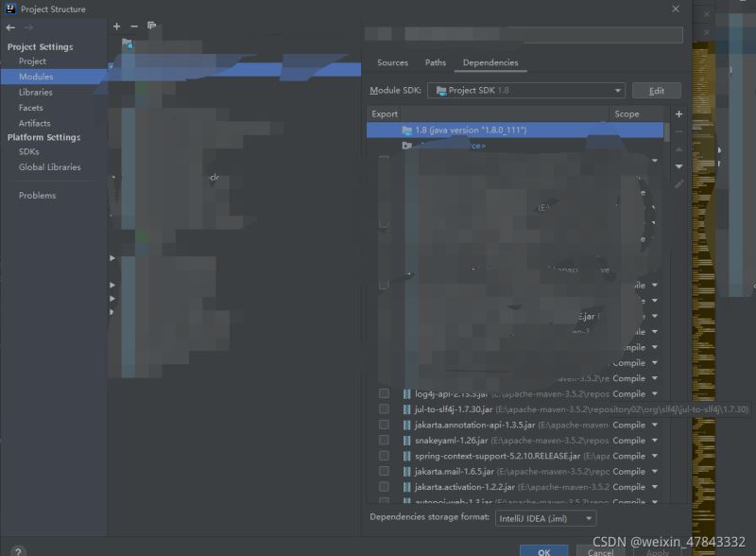The width and height of the screenshot is (756, 556).
Task: Open scope dropdown for jakarta.activation-1.2.2.jar
Action: pyautogui.click(x=655, y=486)
